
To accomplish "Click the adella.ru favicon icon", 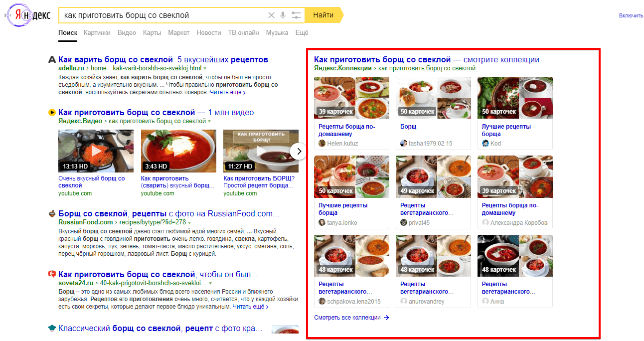I will [52, 60].
